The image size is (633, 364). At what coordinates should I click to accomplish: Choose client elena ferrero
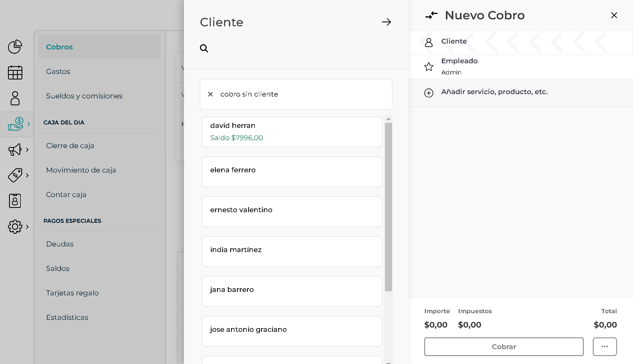pyautogui.click(x=292, y=172)
